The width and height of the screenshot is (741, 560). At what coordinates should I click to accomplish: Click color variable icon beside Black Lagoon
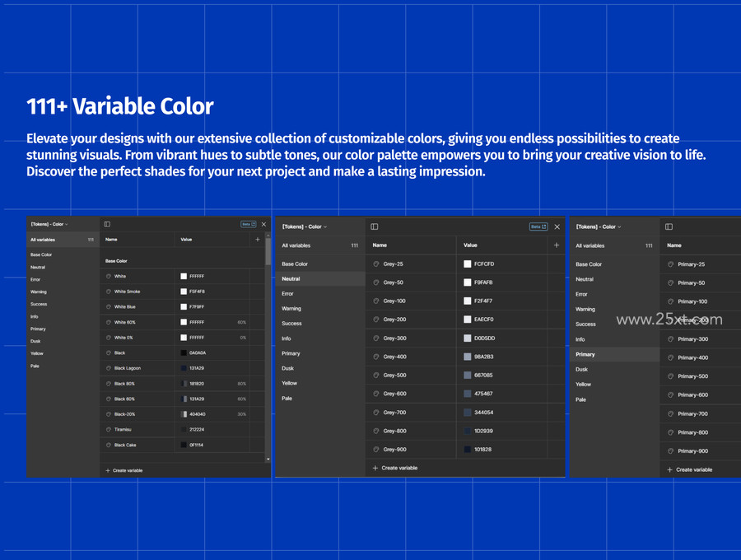[x=109, y=368]
